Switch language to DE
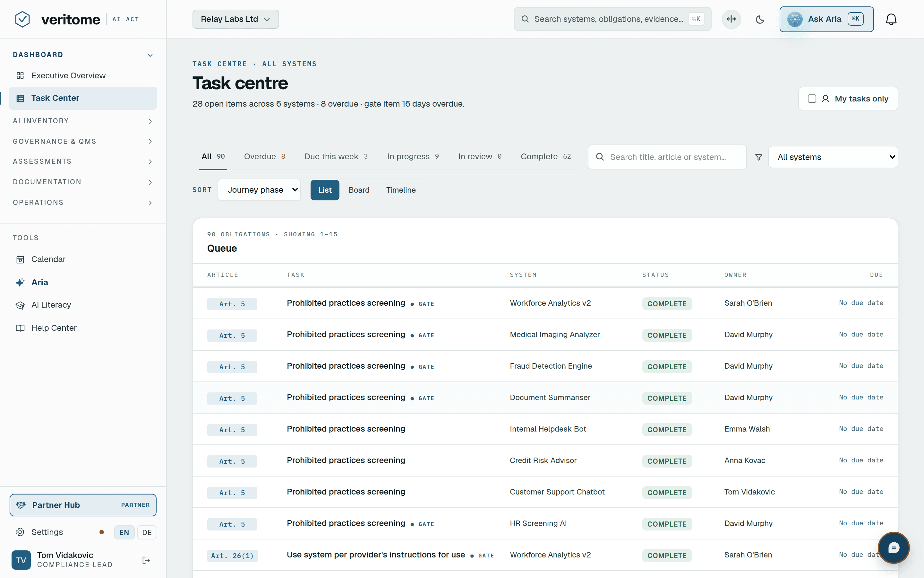Image resolution: width=924 pixels, height=578 pixels. [147, 532]
